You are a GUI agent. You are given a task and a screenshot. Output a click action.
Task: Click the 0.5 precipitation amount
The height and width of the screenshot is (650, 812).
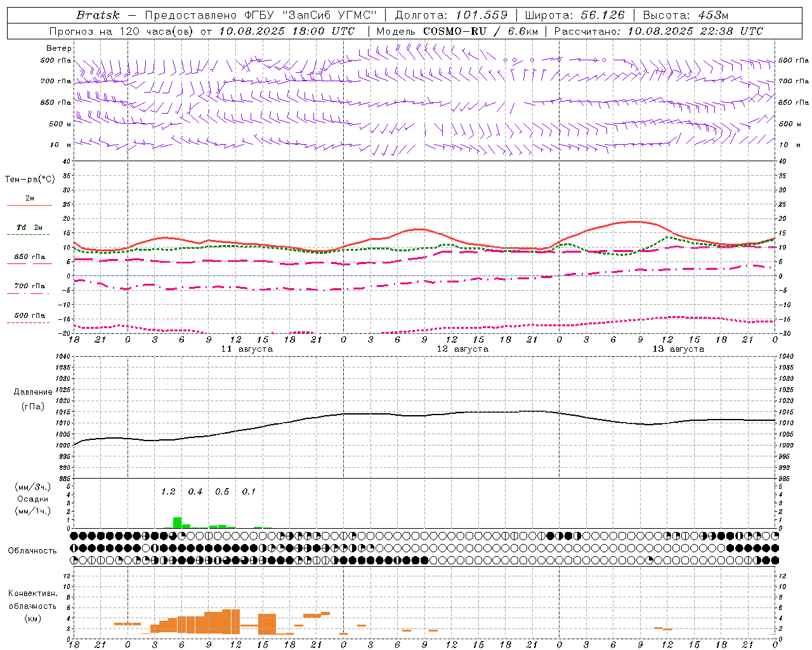tap(222, 491)
